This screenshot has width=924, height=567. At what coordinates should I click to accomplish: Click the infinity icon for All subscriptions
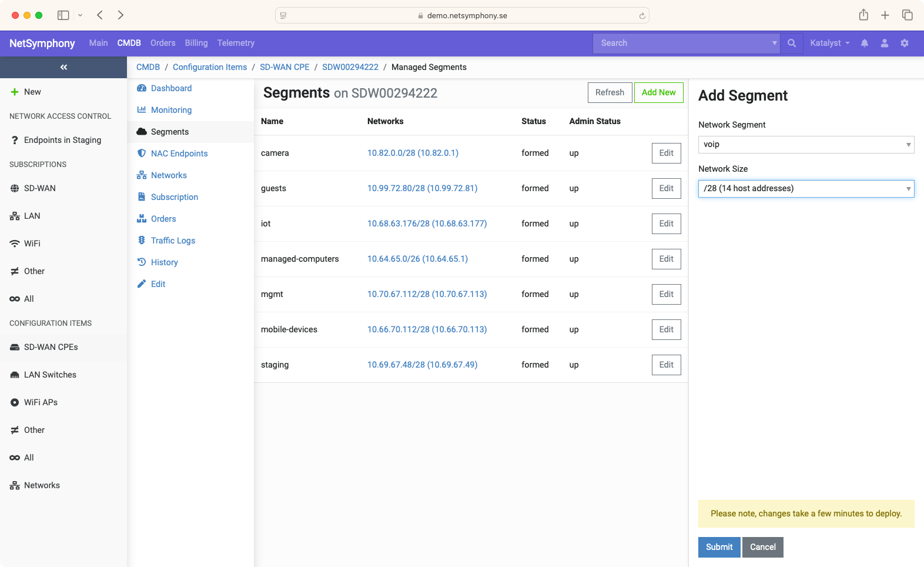pyautogui.click(x=15, y=299)
